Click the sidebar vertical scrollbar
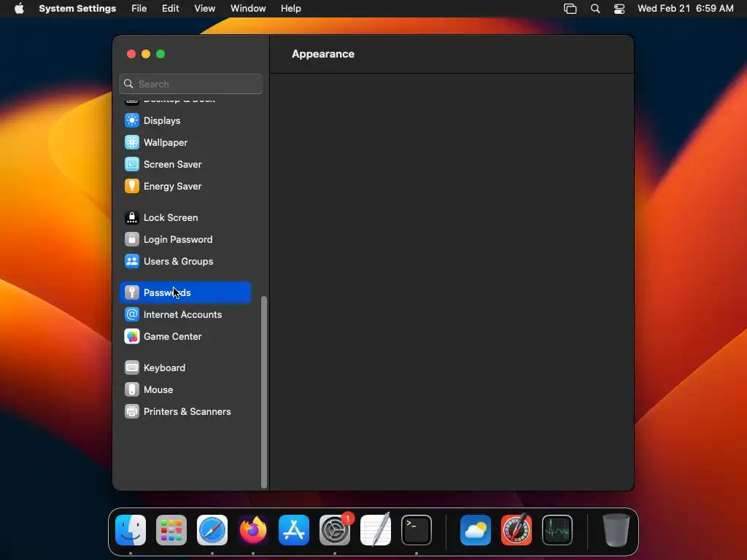747x560 pixels. [264, 392]
